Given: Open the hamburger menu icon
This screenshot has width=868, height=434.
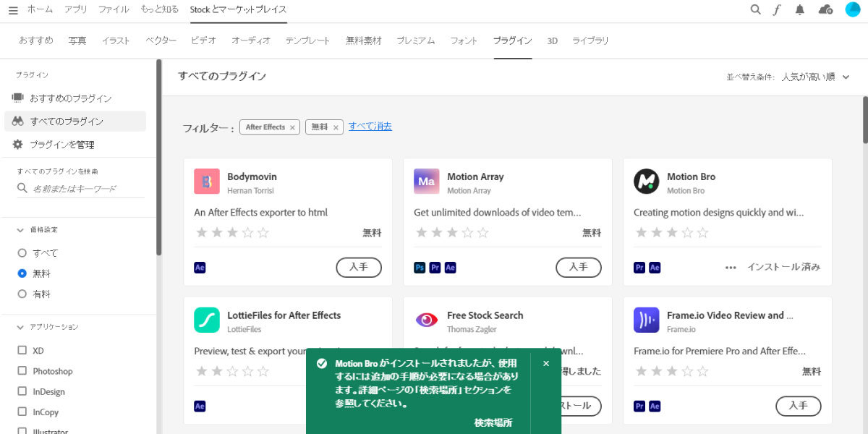Looking at the screenshot, I should click(13, 10).
